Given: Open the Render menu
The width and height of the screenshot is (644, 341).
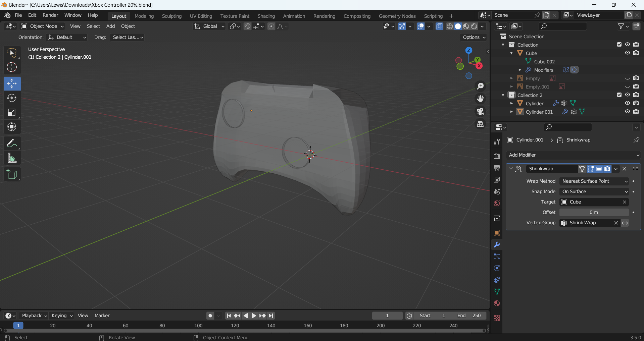Looking at the screenshot, I should point(50,15).
